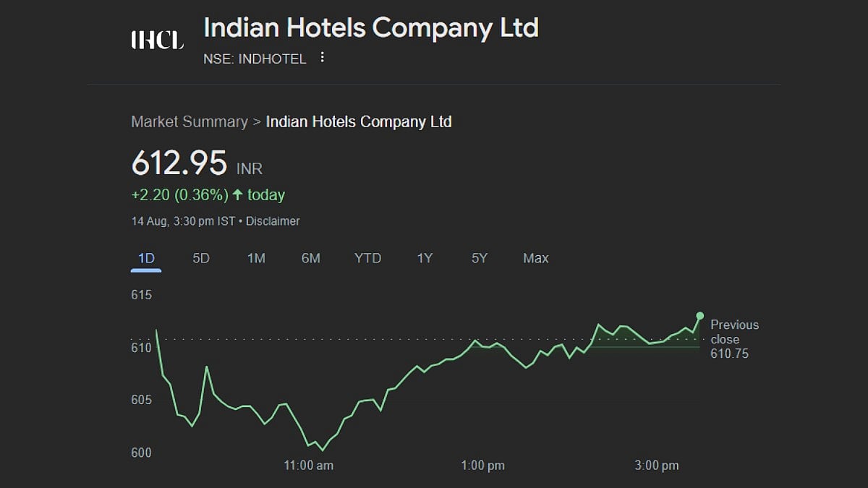Click the NSE: INDHOTEL ticker label
This screenshot has height=488, width=868.
pyautogui.click(x=255, y=59)
